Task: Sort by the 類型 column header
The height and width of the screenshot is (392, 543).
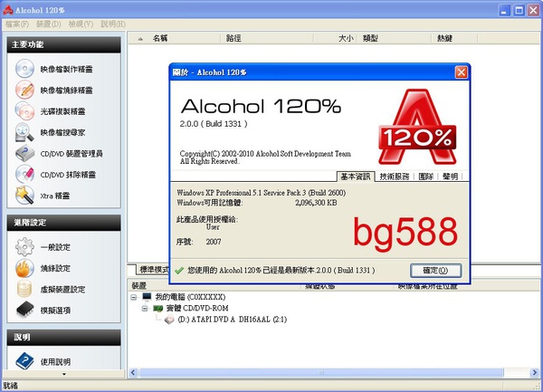Action: 395,38
